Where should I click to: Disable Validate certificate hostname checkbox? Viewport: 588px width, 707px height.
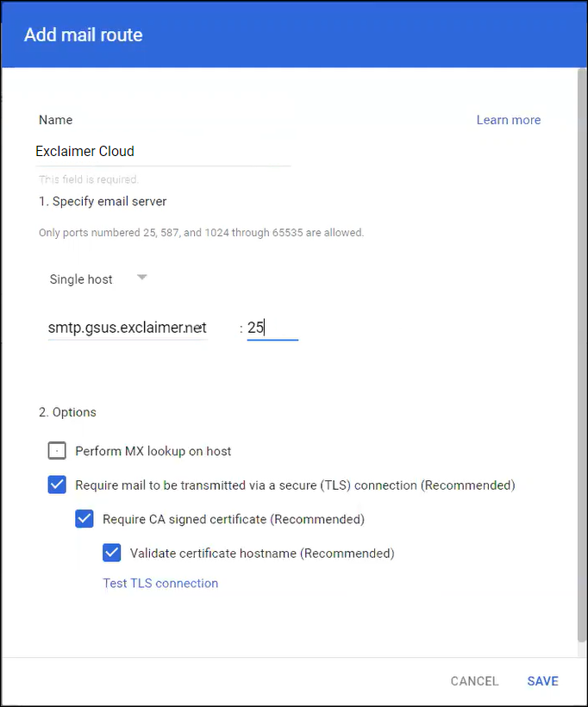coord(112,554)
